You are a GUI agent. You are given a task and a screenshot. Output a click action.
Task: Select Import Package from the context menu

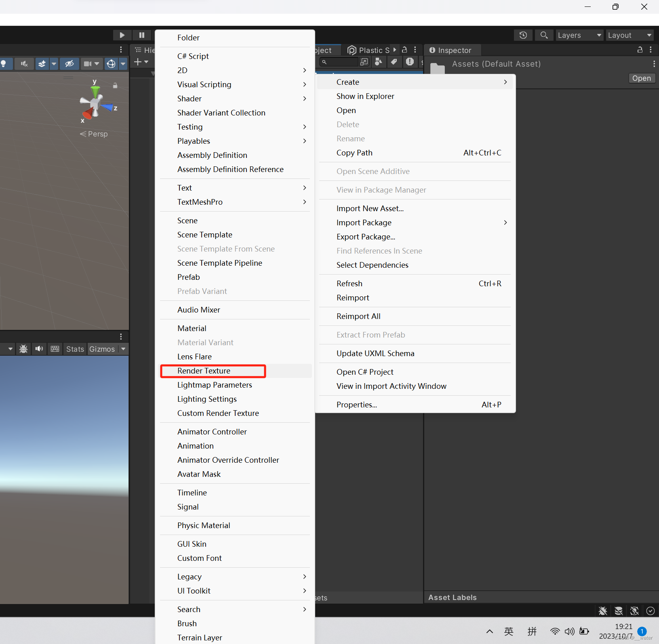[364, 222]
